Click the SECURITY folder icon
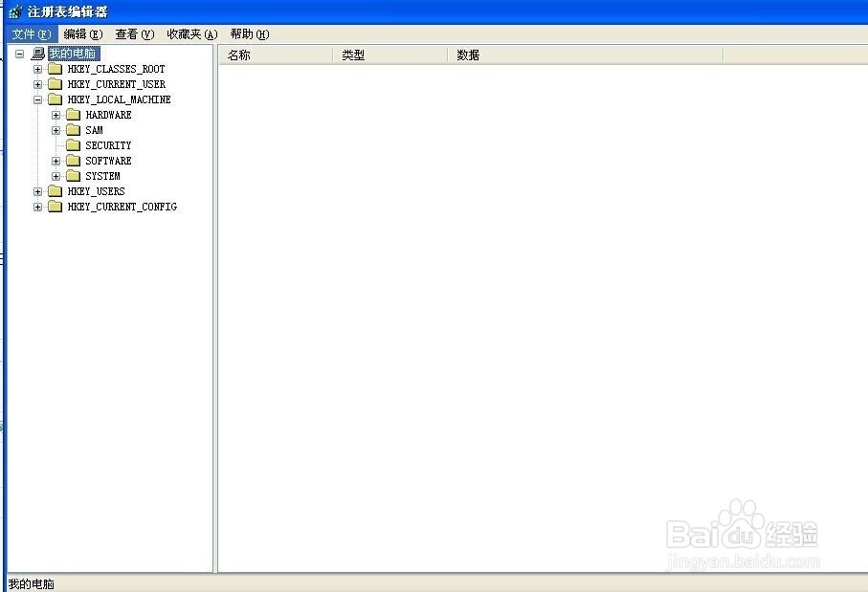 pyautogui.click(x=73, y=145)
